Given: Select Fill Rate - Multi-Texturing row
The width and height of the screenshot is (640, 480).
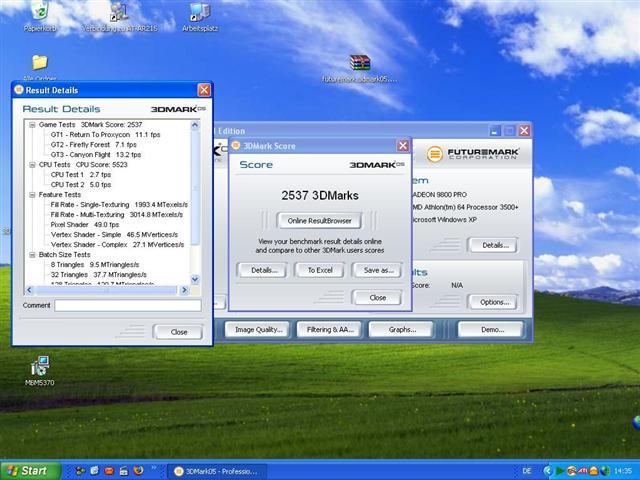Looking at the screenshot, I should (117, 215).
